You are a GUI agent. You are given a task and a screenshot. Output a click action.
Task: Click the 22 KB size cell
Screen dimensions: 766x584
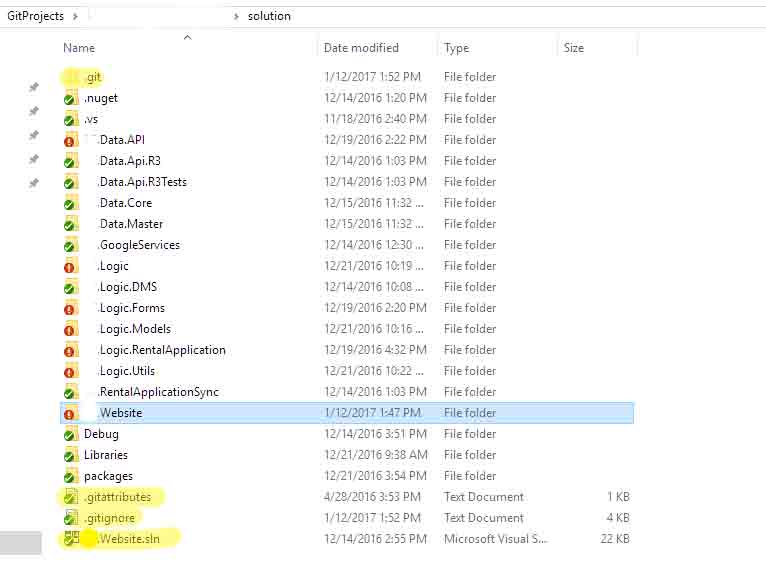pyautogui.click(x=615, y=539)
